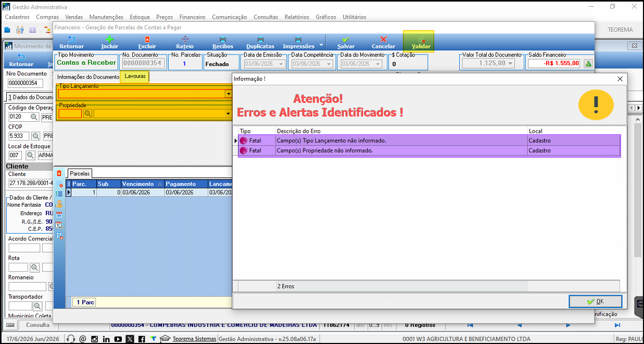
Task: Open the Data Competência date dropdown
Action: pyautogui.click(x=329, y=63)
